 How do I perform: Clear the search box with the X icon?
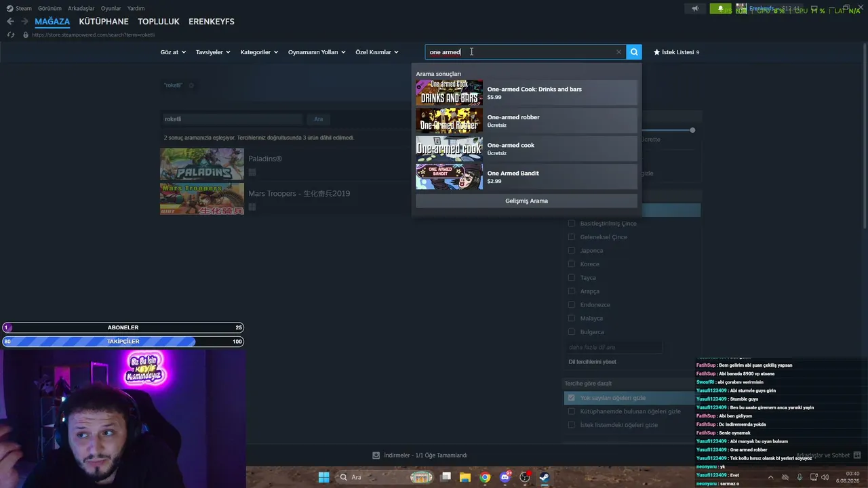coord(618,52)
